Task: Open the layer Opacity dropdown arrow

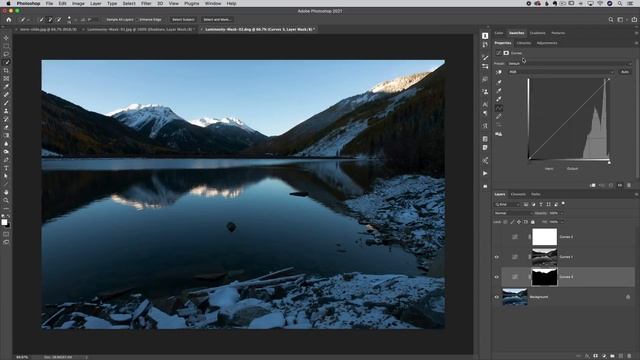Action: coord(562,213)
